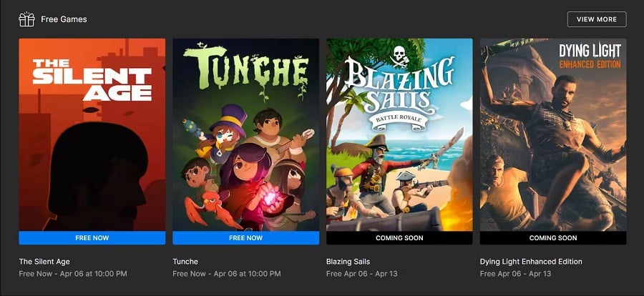Click the title text The Silent Age

click(x=44, y=262)
